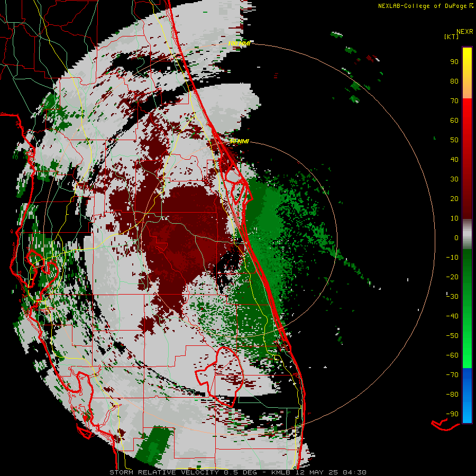
Task: Click the -50 value on velocity scale
Action: (x=452, y=336)
